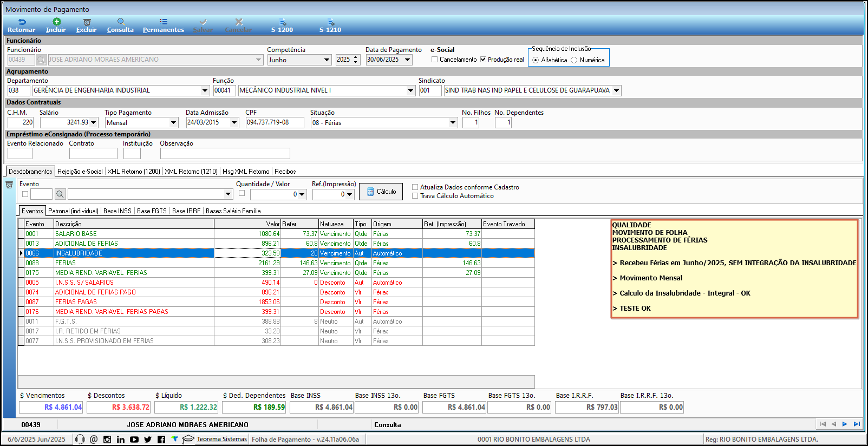This screenshot has width=868, height=446.
Task: Open YouTube icon in status bar
Action: [x=134, y=439]
